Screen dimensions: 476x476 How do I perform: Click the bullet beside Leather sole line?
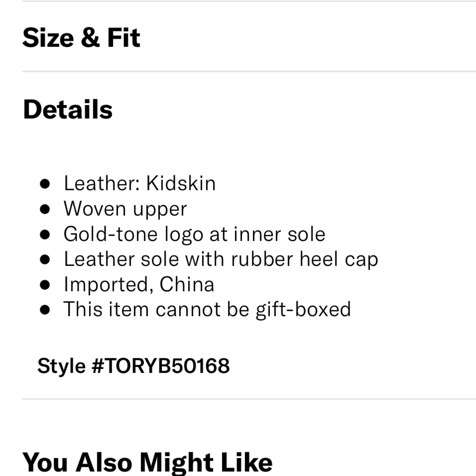point(45,259)
